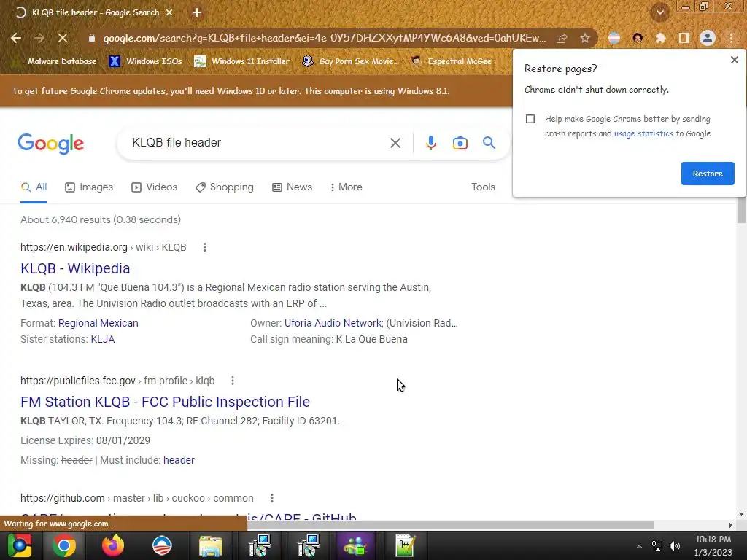This screenshot has width=747, height=560.
Task: Follow the Regional Mexican format link
Action: point(98,323)
